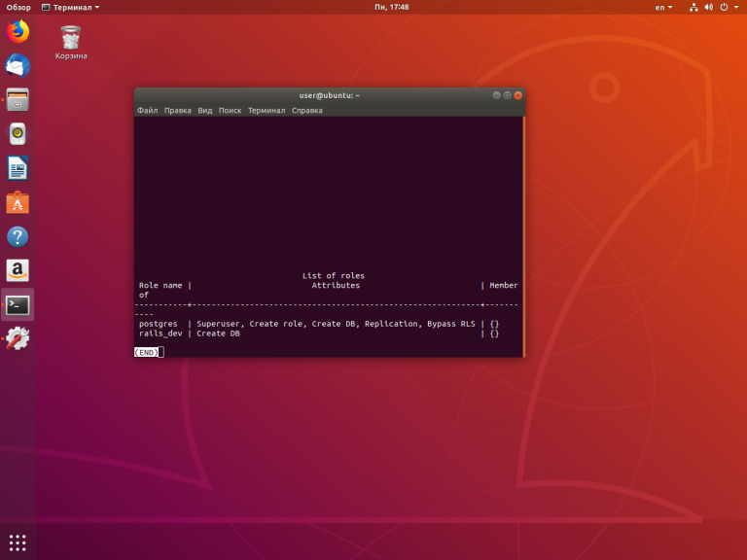
Task: Minimize the terminal window
Action: 496,95
